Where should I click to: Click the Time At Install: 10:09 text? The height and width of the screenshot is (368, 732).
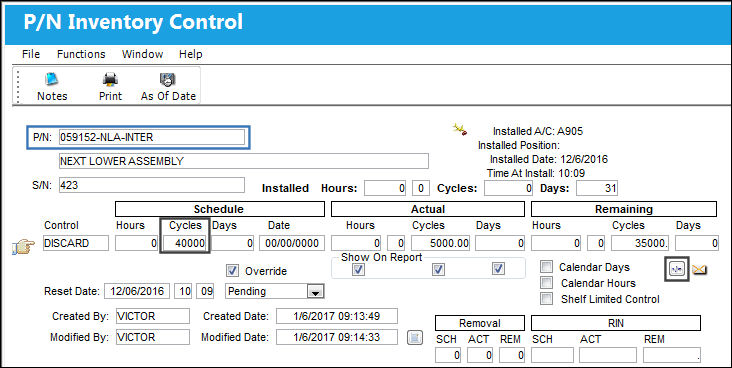tap(536, 173)
